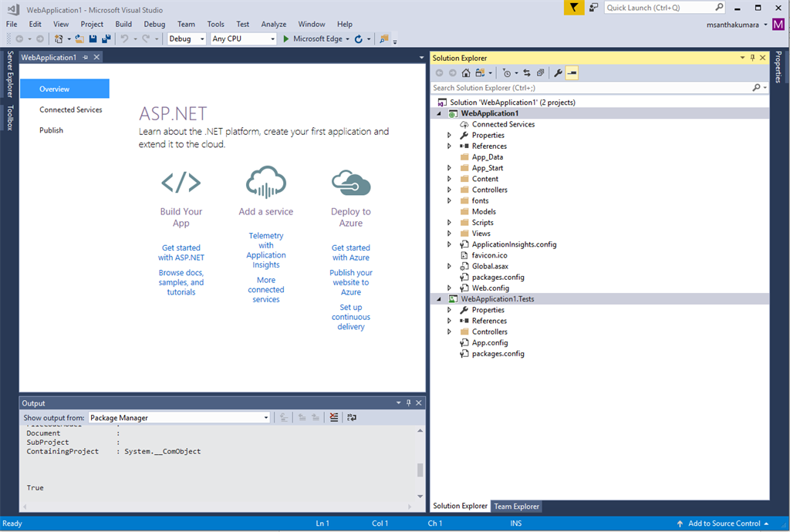
Task: Click the Output window vertical scrollbar thumb
Action: point(420,470)
